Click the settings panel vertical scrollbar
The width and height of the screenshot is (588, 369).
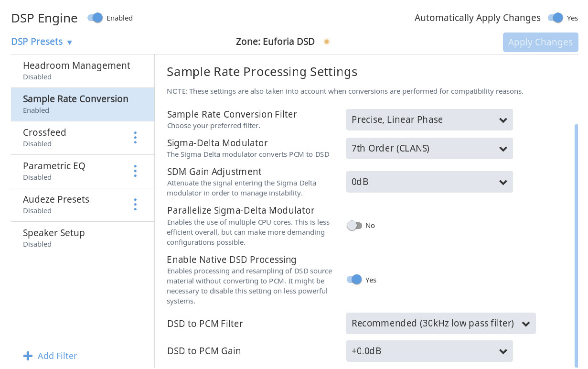(576, 239)
